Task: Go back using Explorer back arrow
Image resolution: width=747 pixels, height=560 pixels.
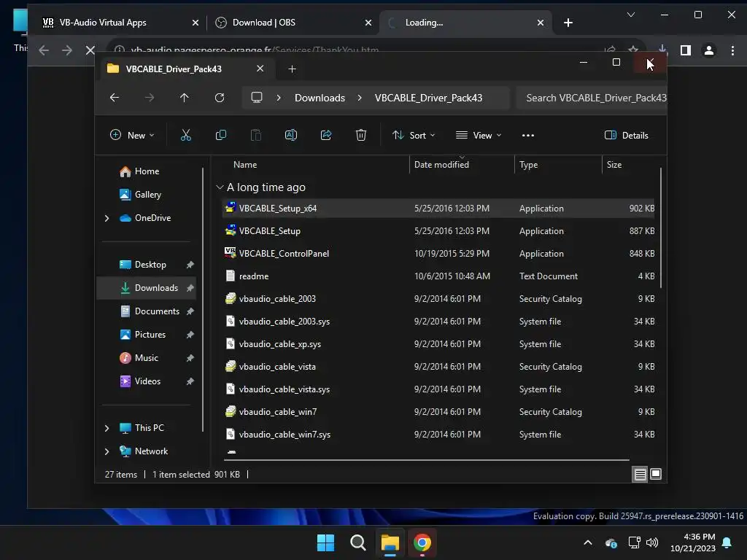Action: tap(115, 98)
